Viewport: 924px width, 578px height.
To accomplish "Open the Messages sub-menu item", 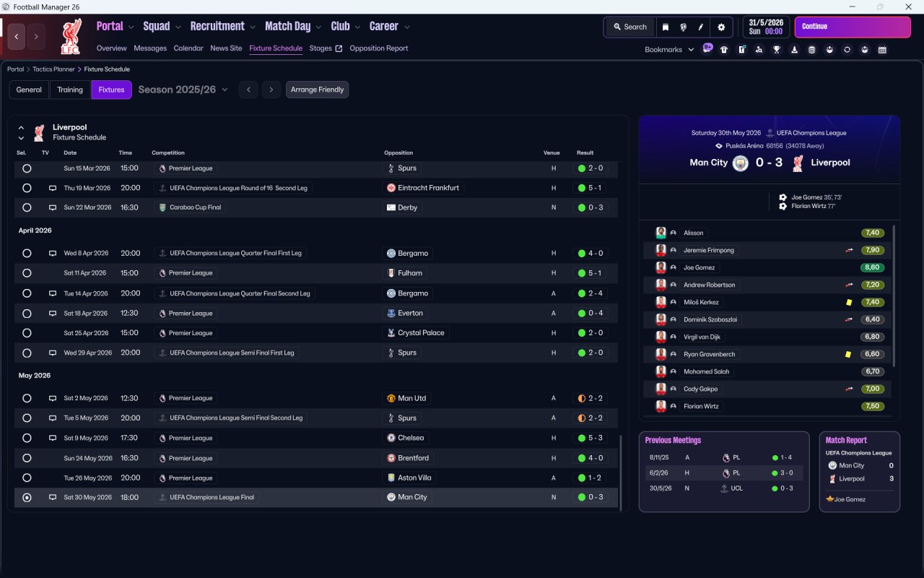I will coord(150,48).
